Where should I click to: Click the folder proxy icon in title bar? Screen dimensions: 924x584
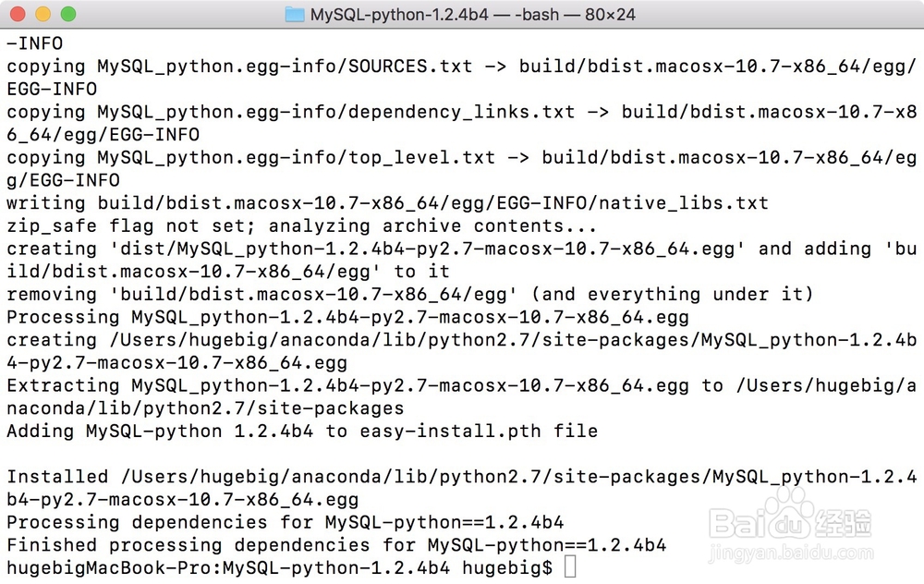[x=295, y=14]
